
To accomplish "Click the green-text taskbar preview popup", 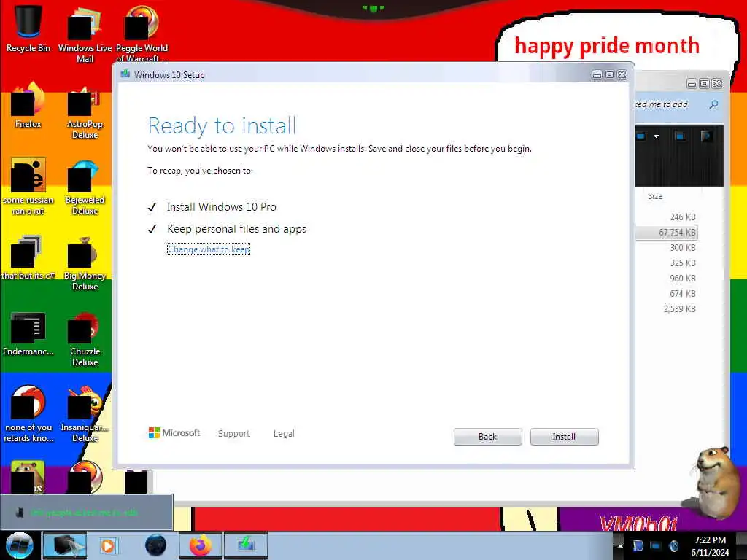I will click(x=86, y=513).
